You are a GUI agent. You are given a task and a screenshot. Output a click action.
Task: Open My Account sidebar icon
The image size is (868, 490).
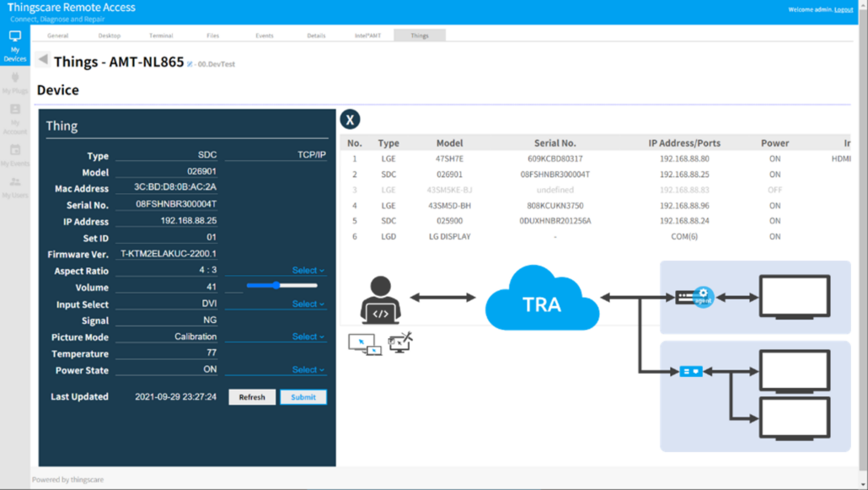[15, 119]
